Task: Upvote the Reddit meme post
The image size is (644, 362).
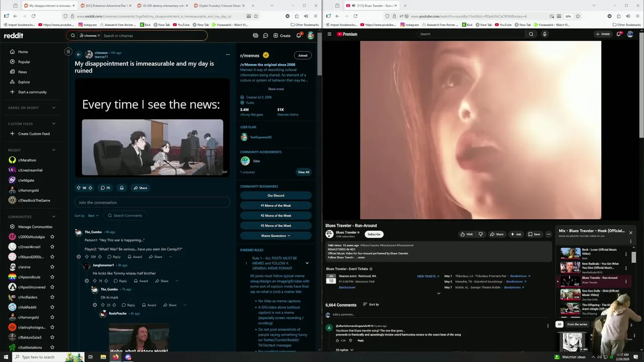Action: tap(78, 188)
